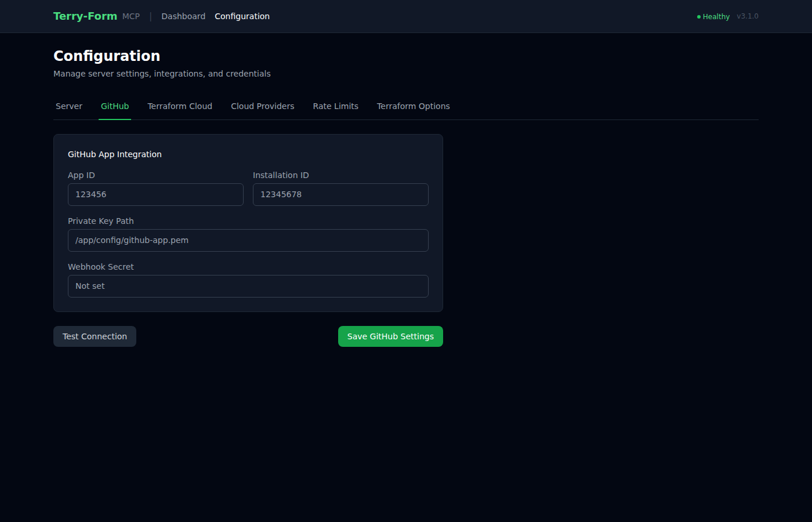Image resolution: width=812 pixels, height=522 pixels.
Task: Open the Dashboard page
Action: click(x=183, y=16)
